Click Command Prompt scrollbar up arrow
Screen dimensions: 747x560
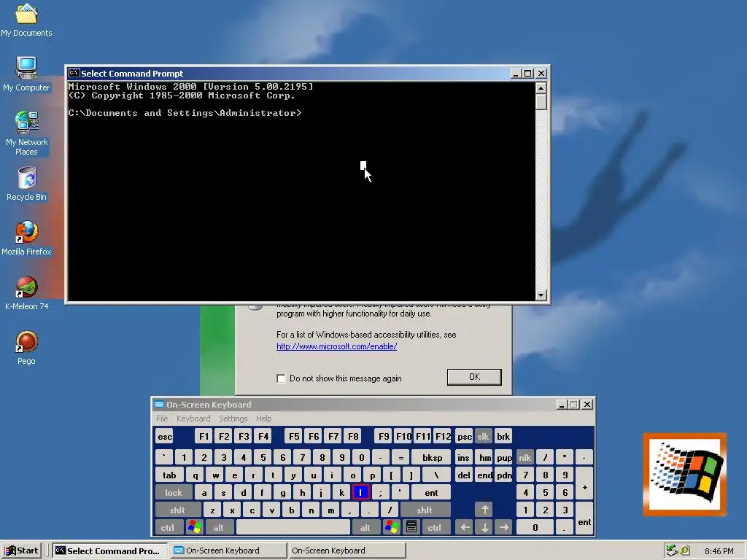click(x=541, y=88)
